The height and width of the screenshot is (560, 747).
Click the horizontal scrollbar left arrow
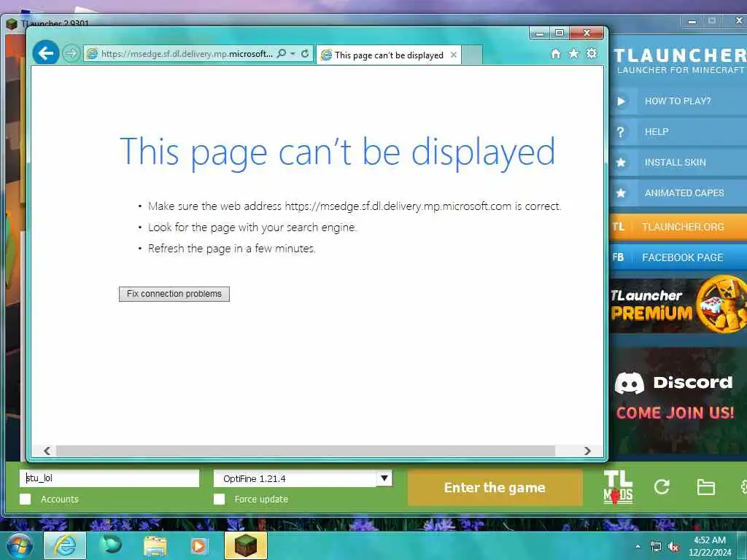47,451
